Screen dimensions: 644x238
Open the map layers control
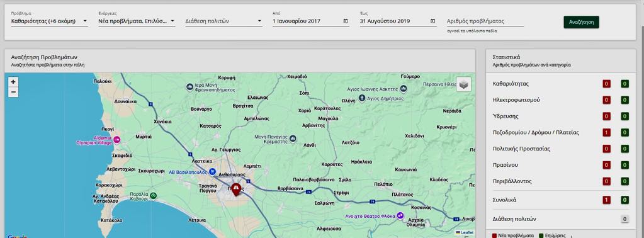point(464,84)
